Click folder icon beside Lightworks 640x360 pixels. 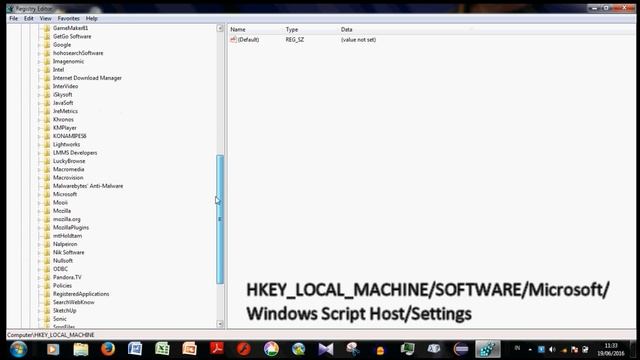pyautogui.click(x=47, y=144)
